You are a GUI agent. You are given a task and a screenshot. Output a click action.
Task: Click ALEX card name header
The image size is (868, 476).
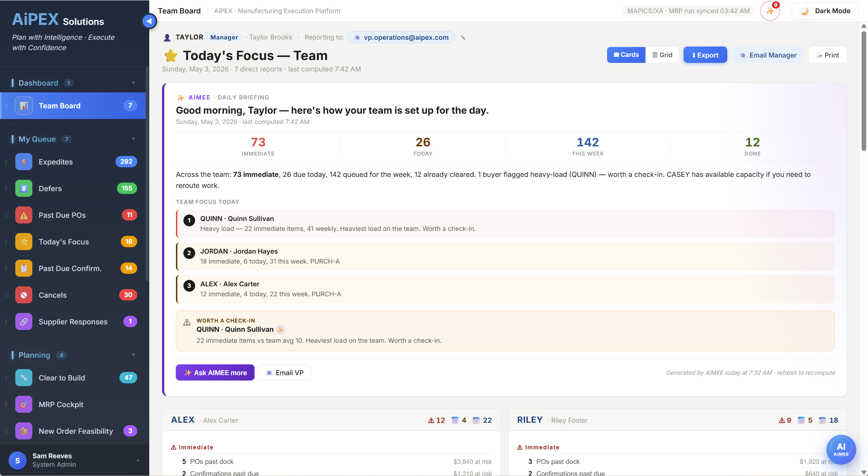tap(183, 420)
